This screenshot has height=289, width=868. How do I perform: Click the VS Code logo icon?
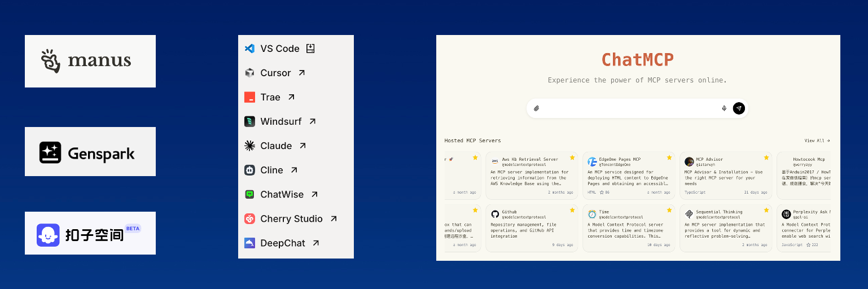coord(249,49)
